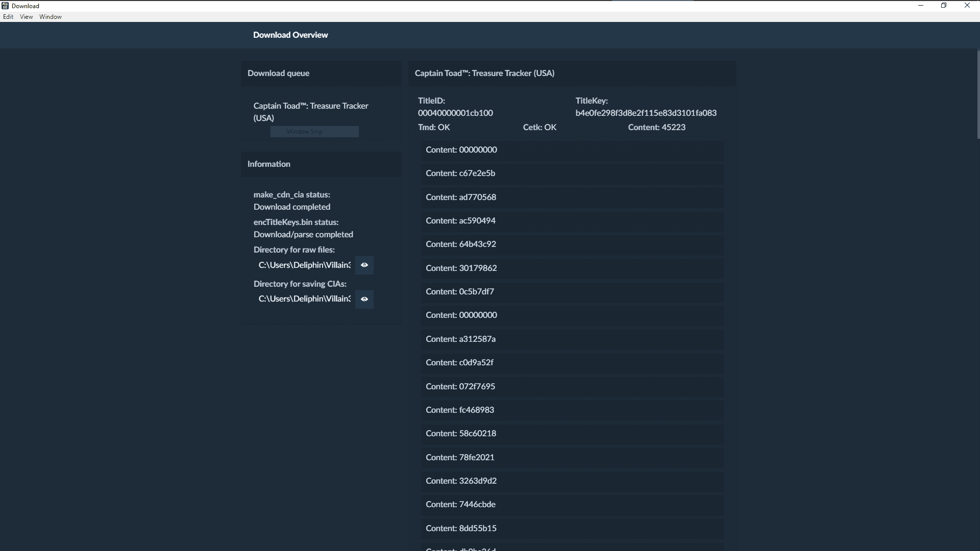Select the Content: 64b43c92 row
The image size is (980, 551).
point(572,244)
